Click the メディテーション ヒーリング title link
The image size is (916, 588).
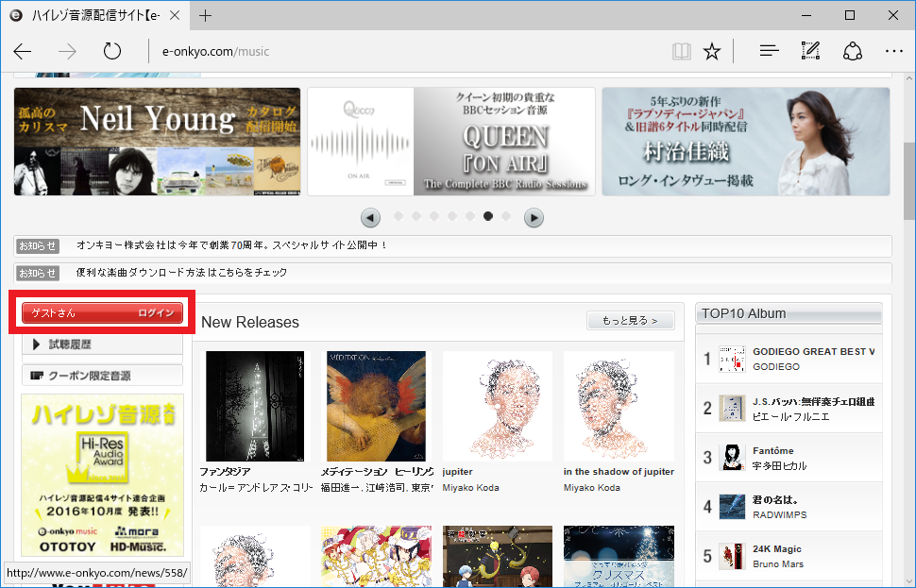tap(377, 472)
